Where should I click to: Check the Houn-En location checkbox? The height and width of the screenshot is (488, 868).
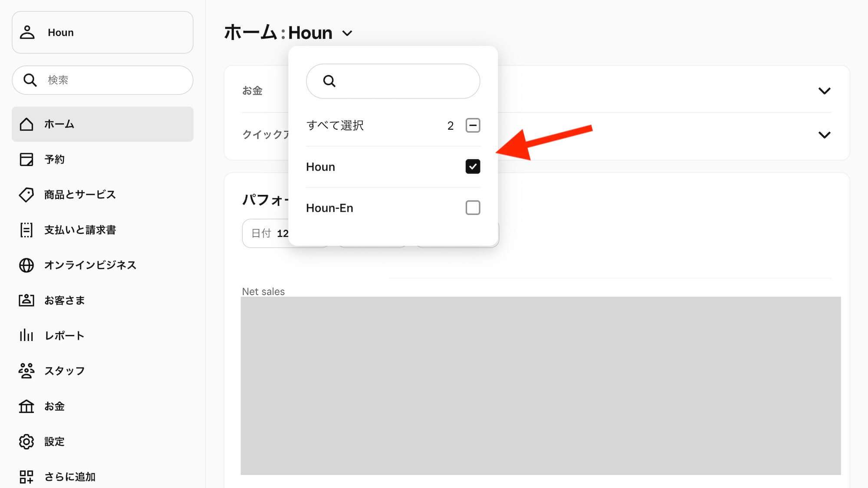[473, 208]
